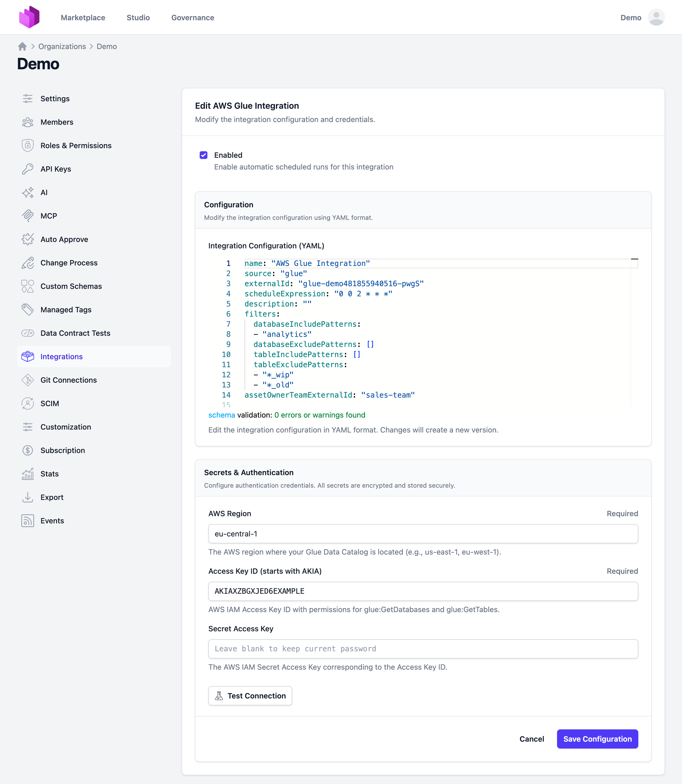Click Test Connection
This screenshot has height=784, width=682.
click(250, 695)
